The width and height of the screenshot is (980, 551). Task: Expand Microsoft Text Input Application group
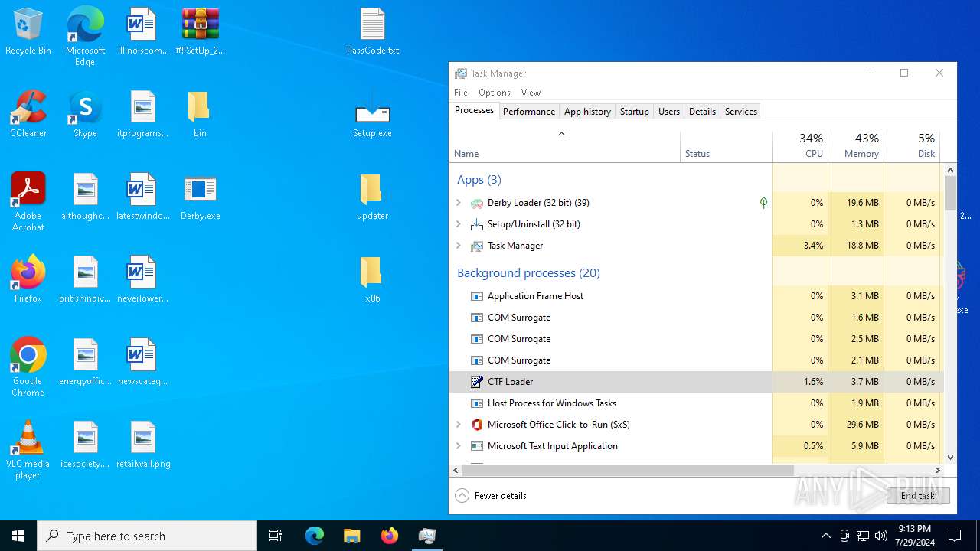459,446
